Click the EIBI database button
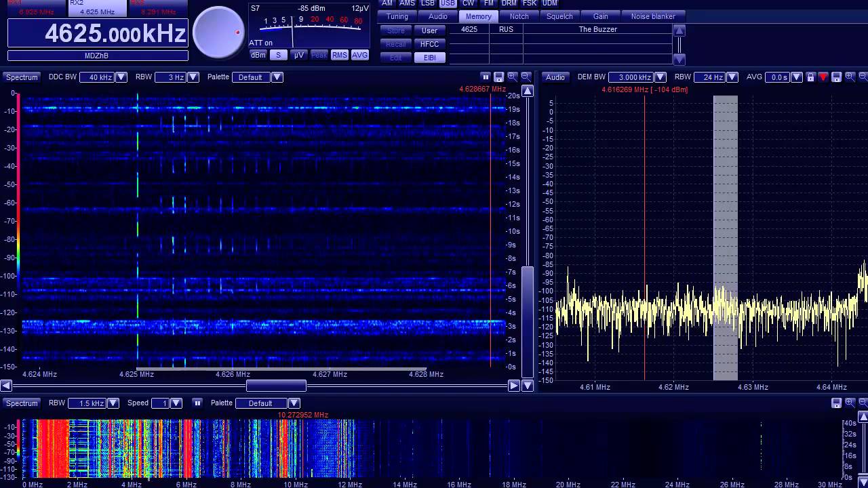This screenshot has width=868, height=488. (429, 58)
